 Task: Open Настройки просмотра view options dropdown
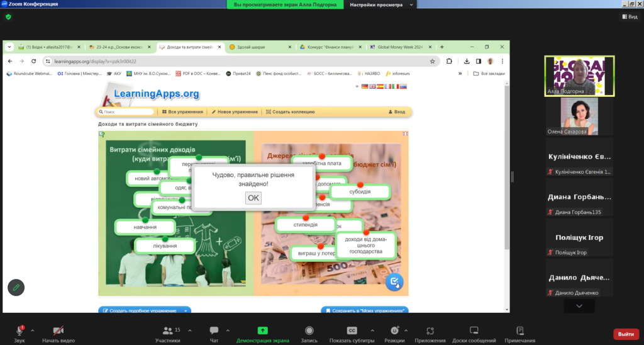[380, 4]
